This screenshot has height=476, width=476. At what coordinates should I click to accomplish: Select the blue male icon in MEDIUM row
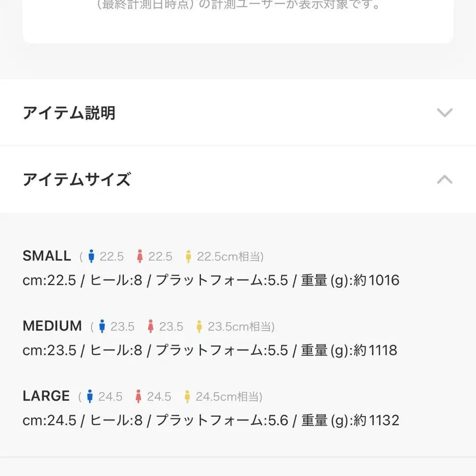[103, 326]
